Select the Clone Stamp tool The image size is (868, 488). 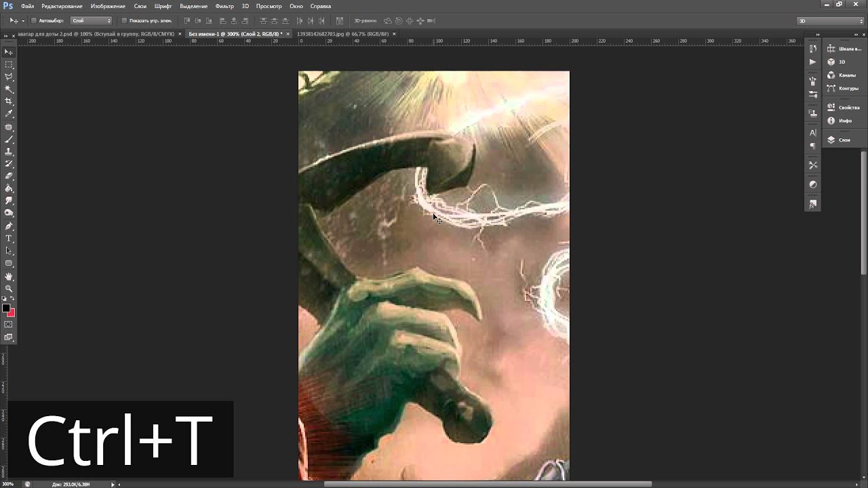(x=9, y=151)
